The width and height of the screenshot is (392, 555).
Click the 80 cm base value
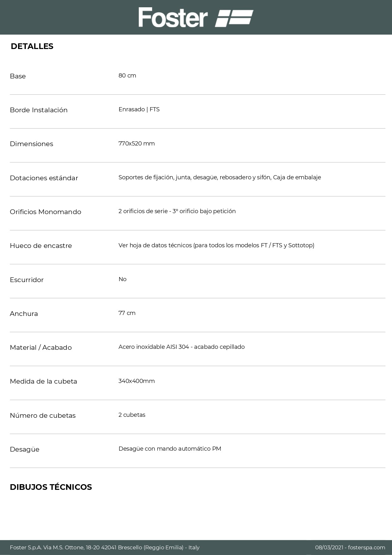[x=127, y=76]
